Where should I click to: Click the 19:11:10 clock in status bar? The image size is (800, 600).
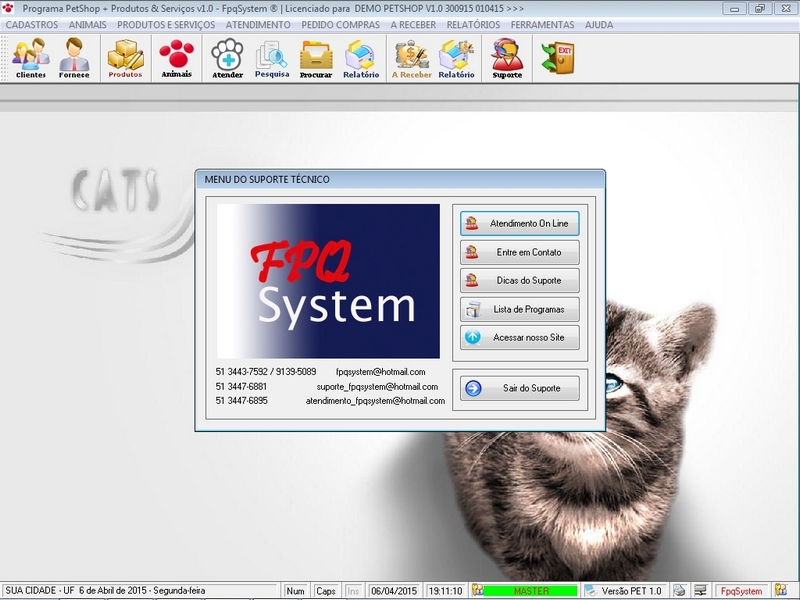click(x=446, y=591)
